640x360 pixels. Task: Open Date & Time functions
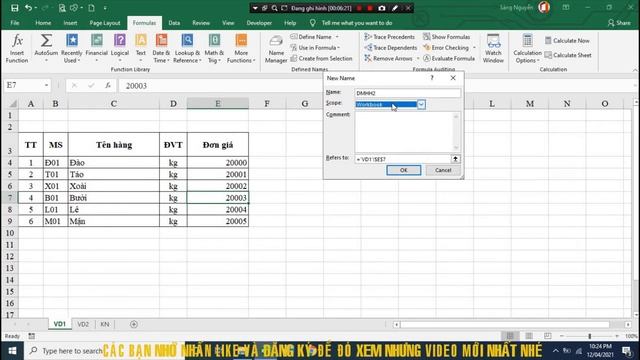[x=161, y=49]
